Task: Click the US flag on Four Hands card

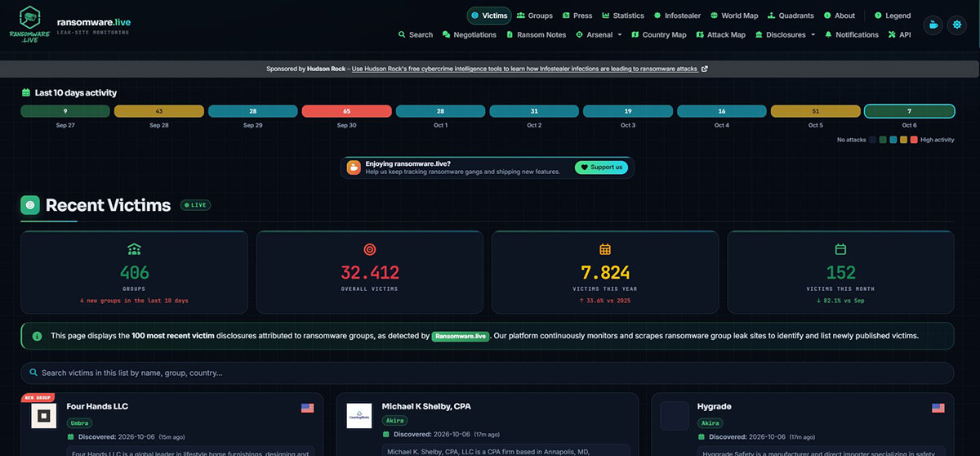Action: (308, 408)
